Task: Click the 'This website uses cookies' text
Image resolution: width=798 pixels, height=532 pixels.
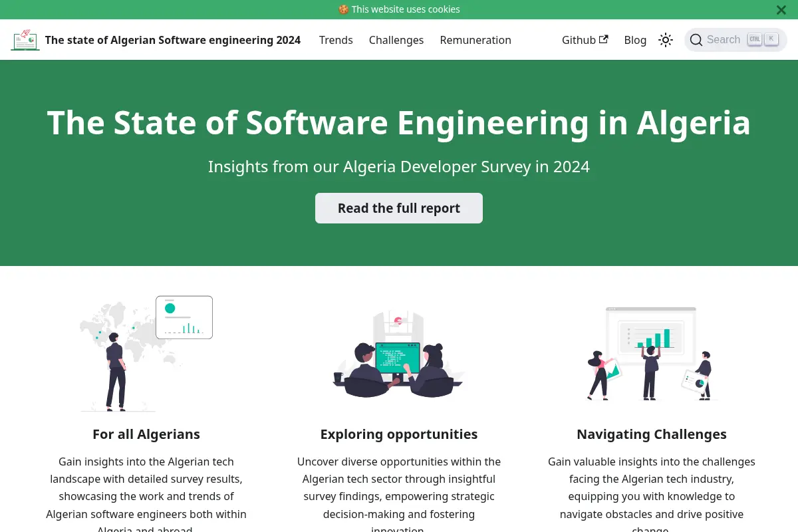Action: click(406, 9)
